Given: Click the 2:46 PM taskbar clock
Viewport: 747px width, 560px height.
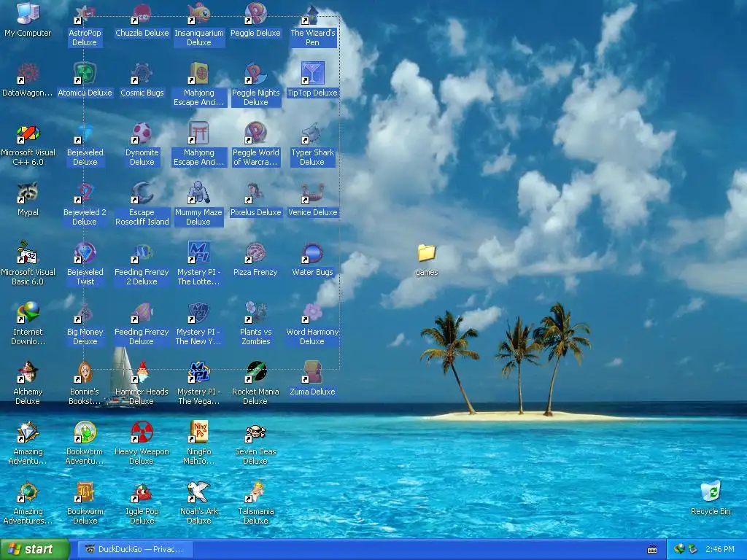Looking at the screenshot, I should coord(720,550).
